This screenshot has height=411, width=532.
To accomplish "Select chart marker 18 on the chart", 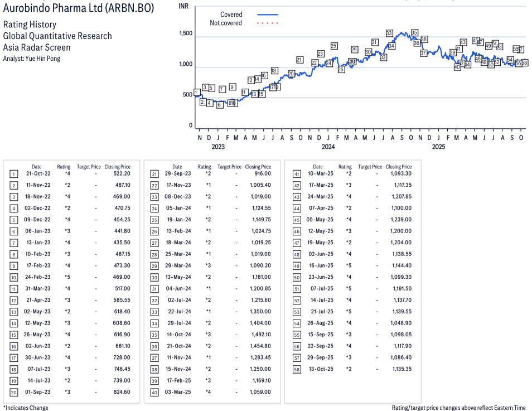I will click(x=274, y=71).
